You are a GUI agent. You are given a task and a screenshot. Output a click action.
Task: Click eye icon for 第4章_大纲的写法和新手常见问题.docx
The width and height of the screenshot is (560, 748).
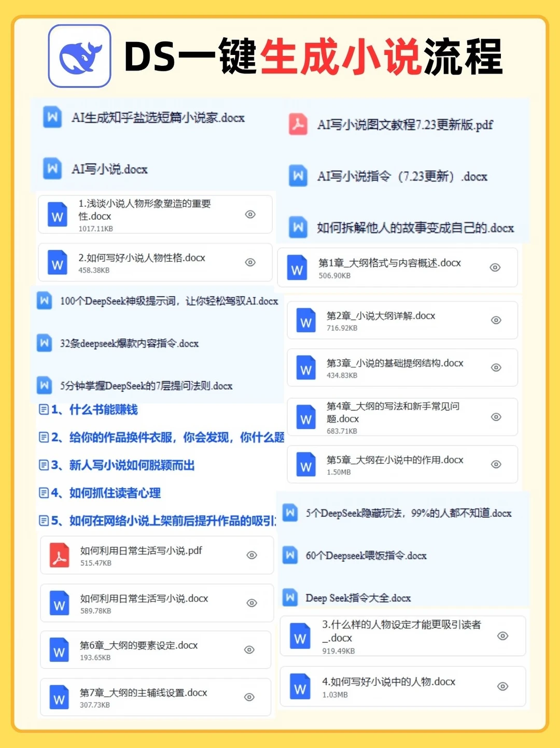click(496, 417)
